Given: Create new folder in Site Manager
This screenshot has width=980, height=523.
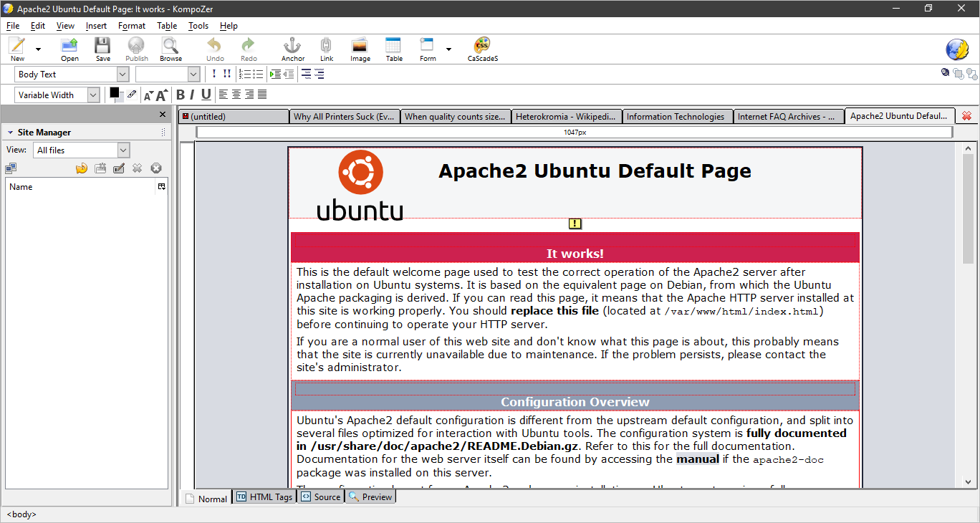Looking at the screenshot, I should (100, 168).
